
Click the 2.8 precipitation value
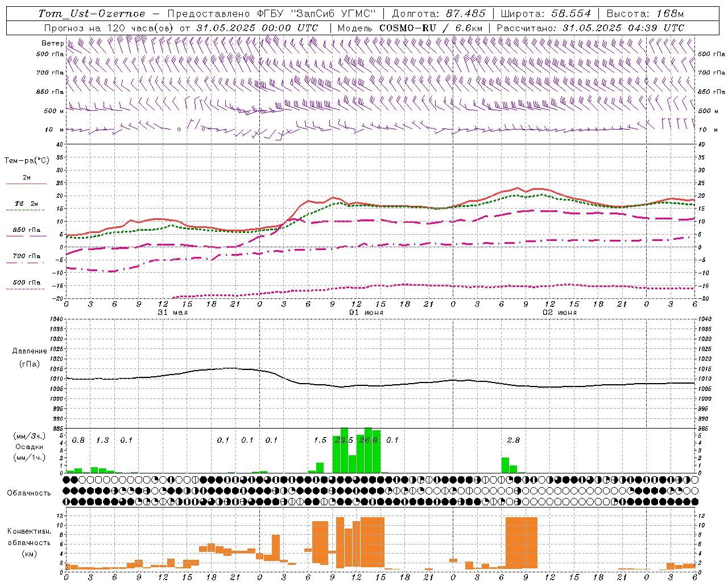(514, 440)
